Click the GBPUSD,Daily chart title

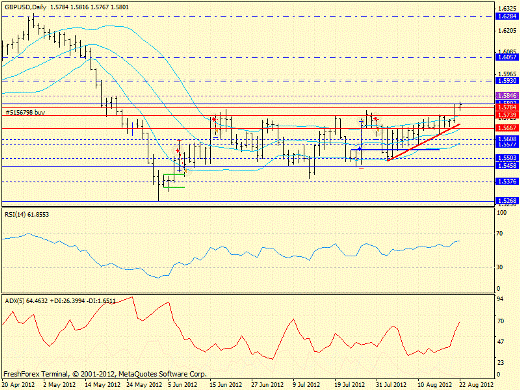click(x=25, y=7)
